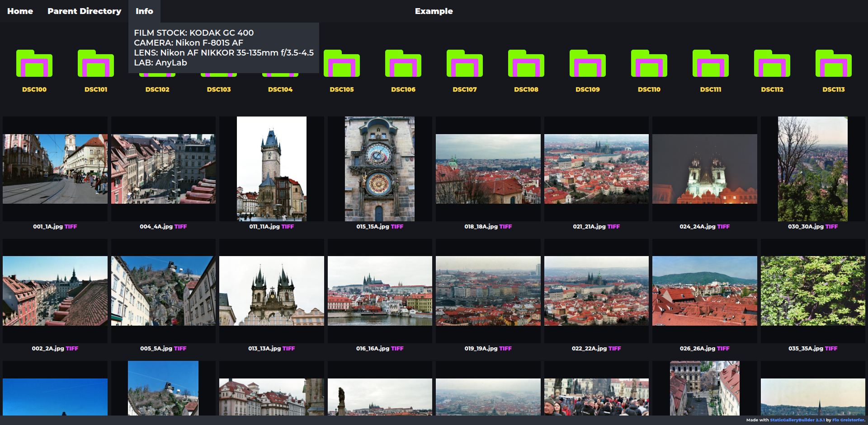
Task: Open the DSC113 folder icon
Action: tap(834, 64)
